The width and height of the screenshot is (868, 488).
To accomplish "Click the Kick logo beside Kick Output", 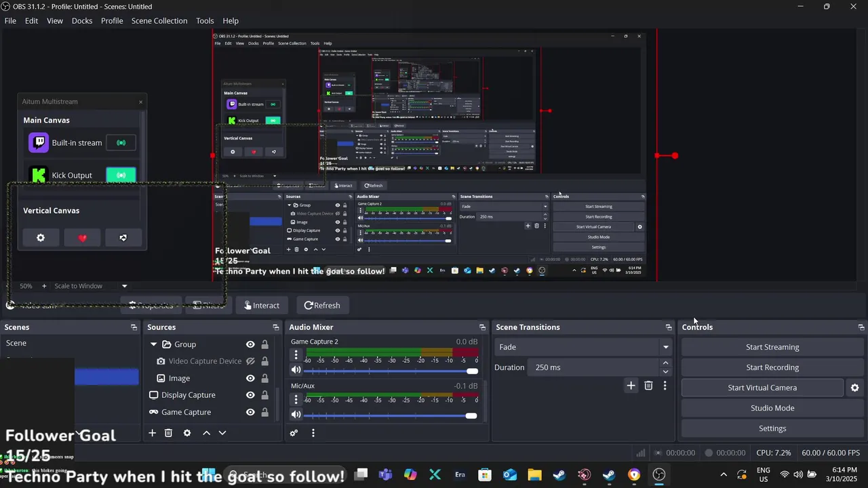I will coord(39,175).
